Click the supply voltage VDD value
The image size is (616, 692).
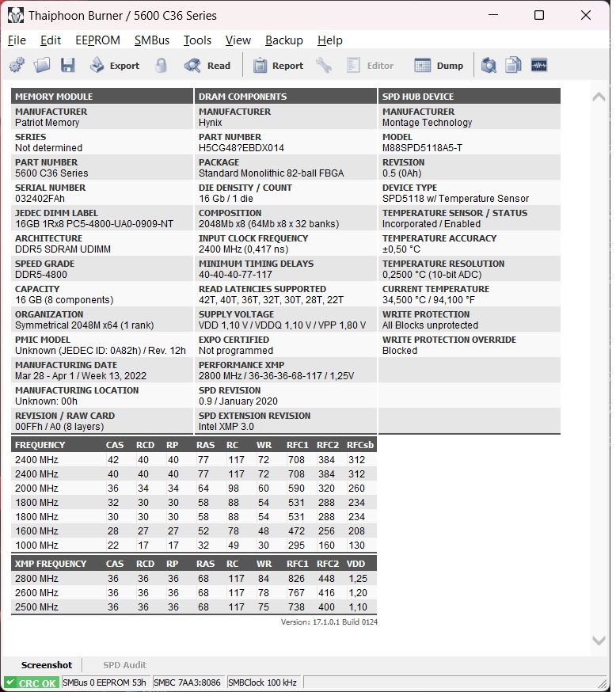(282, 325)
